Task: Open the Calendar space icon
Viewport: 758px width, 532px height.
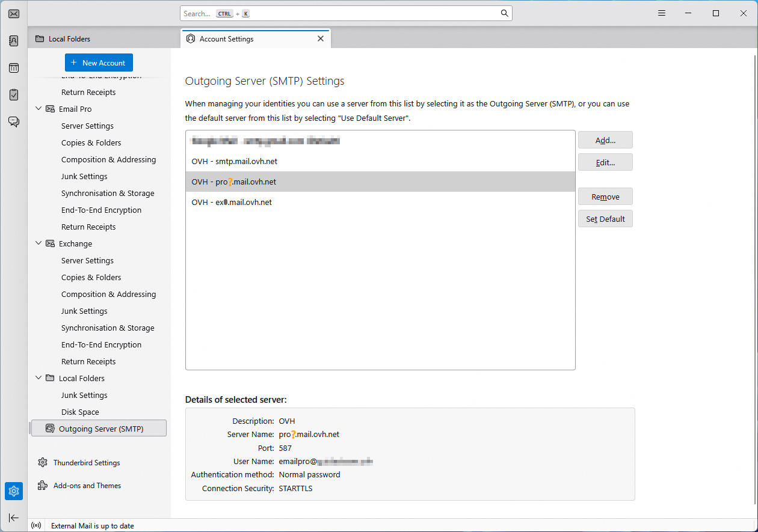Action: pyautogui.click(x=14, y=68)
